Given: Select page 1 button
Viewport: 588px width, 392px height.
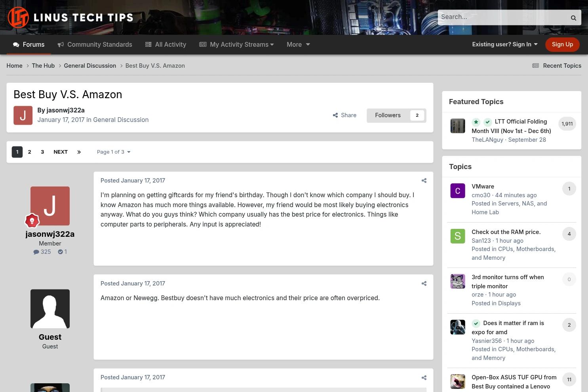Looking at the screenshot, I should coord(17,152).
